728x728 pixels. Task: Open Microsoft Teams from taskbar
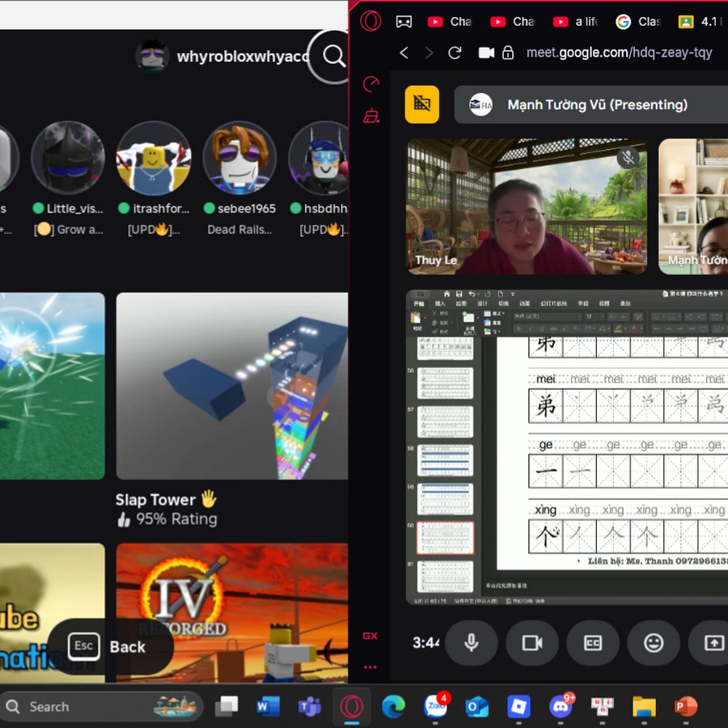[310, 707]
